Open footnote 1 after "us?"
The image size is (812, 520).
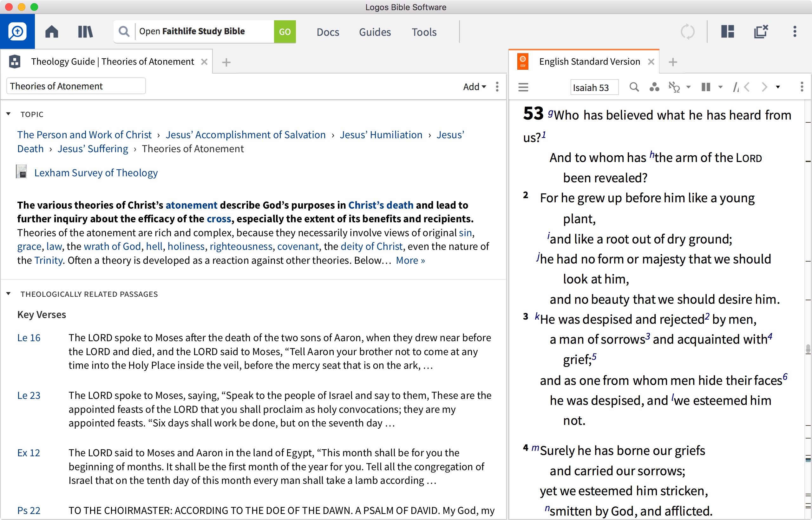pos(544,135)
